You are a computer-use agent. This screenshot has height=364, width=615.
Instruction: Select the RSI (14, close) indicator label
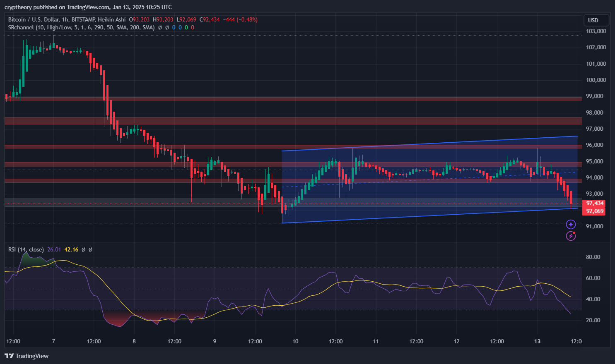point(26,249)
